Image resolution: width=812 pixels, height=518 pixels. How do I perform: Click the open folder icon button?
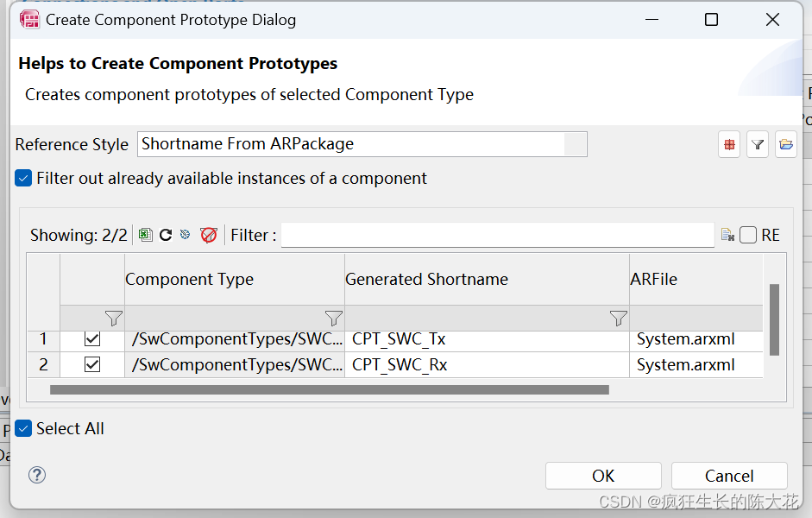[x=785, y=145]
